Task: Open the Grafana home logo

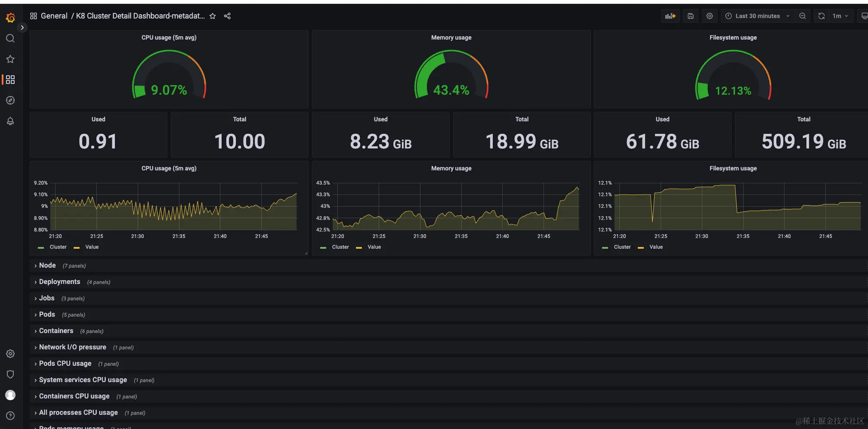Action: click(x=10, y=18)
